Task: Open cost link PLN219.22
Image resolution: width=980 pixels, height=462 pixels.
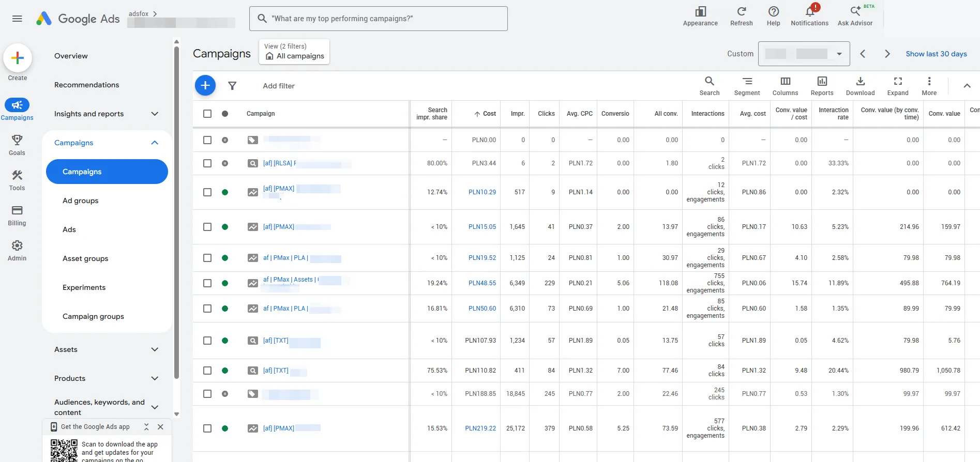Action: click(x=480, y=428)
